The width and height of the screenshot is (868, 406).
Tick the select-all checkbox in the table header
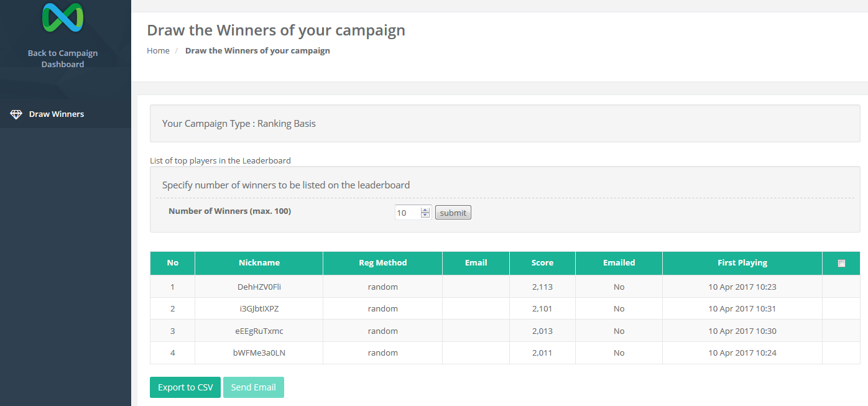841,263
